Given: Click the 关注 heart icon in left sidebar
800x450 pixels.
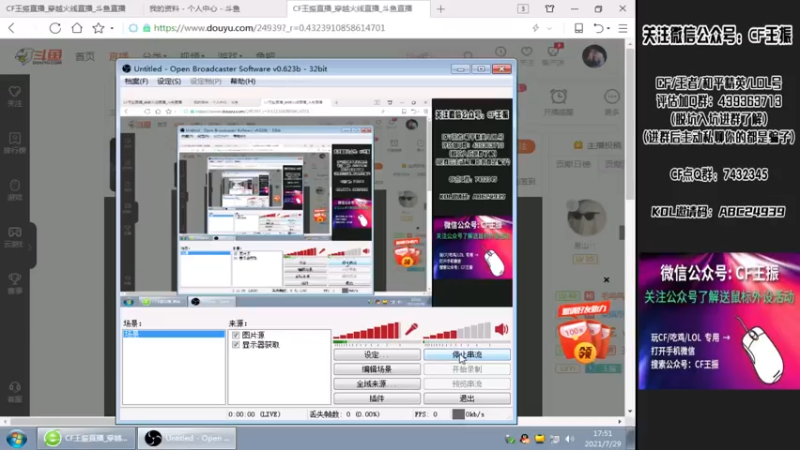Looking at the screenshot, I should pyautogui.click(x=15, y=92).
